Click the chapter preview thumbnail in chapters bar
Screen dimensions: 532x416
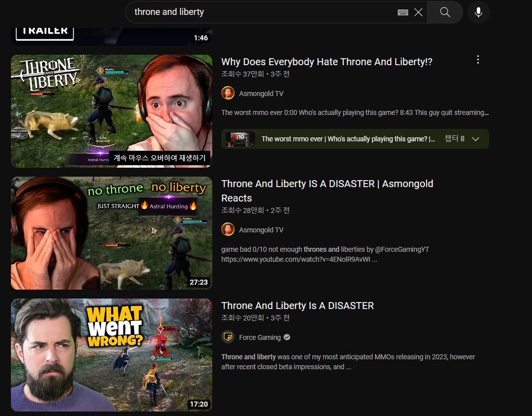click(240, 139)
